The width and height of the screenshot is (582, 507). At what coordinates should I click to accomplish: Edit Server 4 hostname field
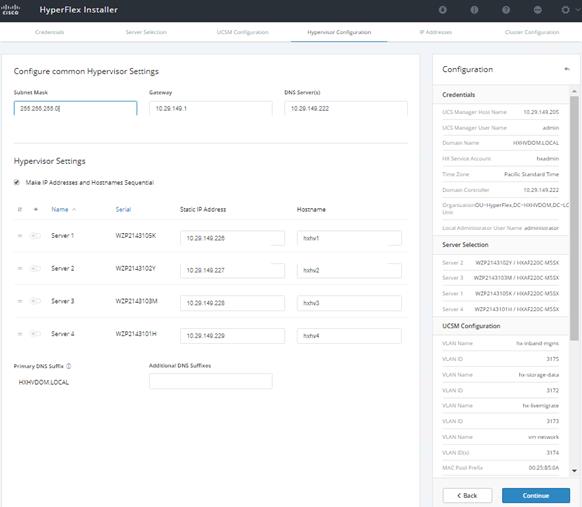pos(349,336)
